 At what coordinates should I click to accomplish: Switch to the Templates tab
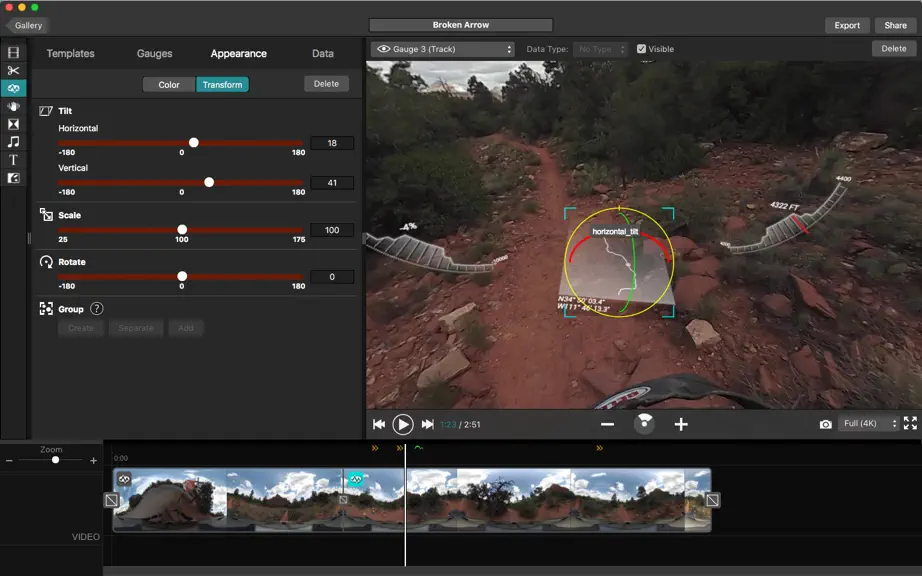pos(71,53)
